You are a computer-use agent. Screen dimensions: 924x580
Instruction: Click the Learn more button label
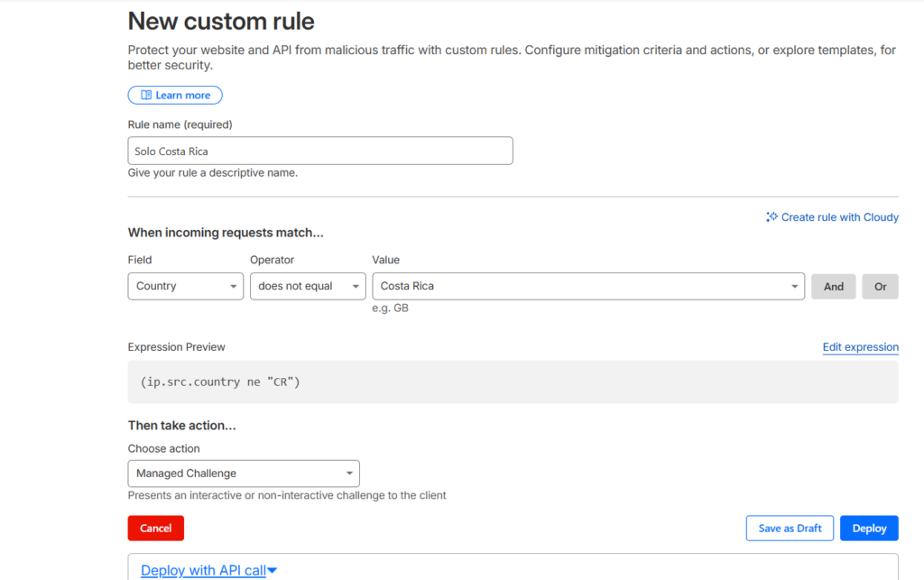click(x=183, y=96)
